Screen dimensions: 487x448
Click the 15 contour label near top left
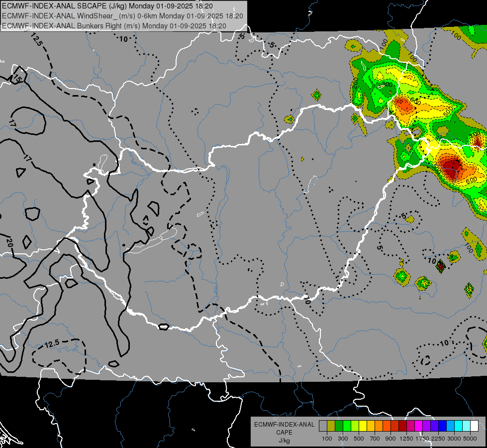[17, 79]
